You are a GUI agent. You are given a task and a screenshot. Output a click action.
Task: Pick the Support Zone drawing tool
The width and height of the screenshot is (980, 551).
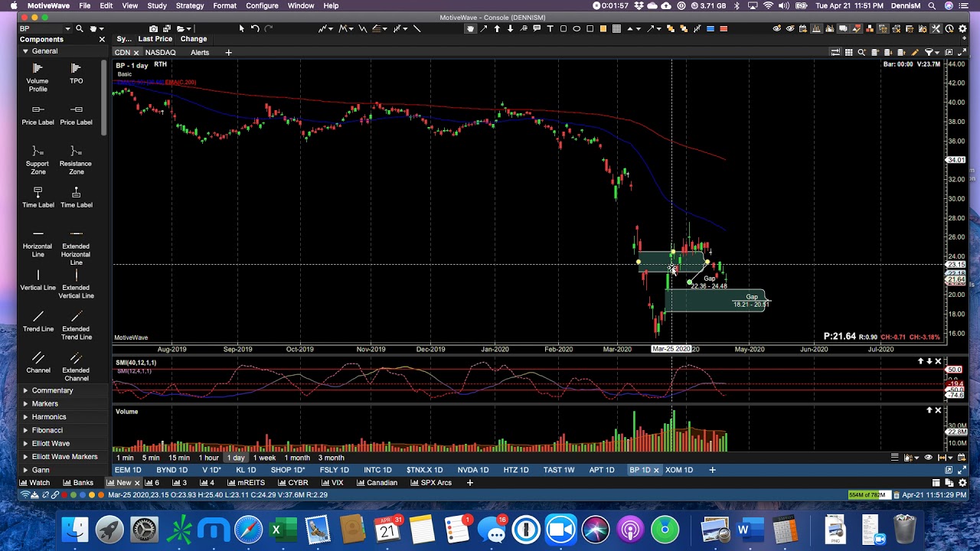[38, 161]
